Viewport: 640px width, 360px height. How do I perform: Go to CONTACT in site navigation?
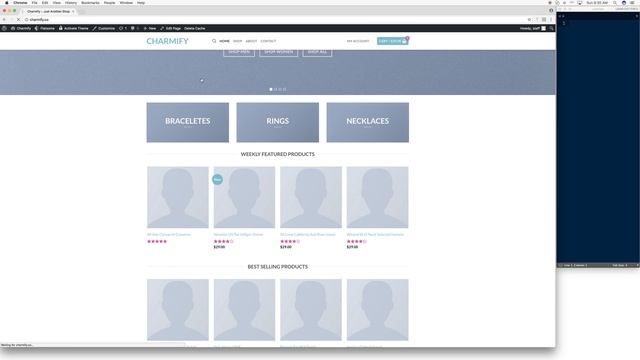coord(268,41)
